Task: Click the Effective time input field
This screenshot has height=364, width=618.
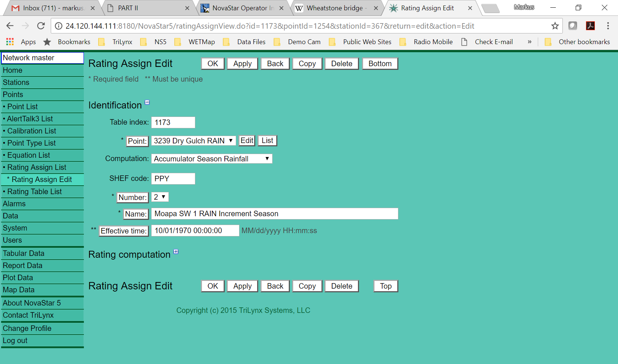Action: (195, 231)
